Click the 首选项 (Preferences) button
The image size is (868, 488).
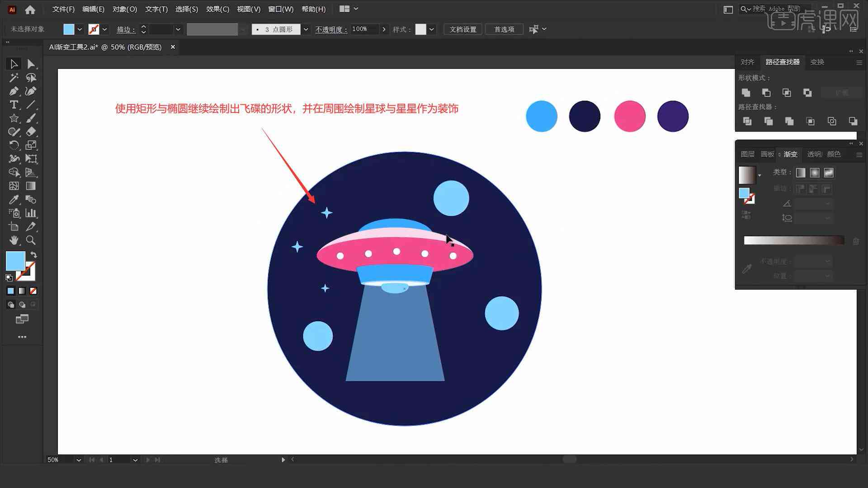503,28
